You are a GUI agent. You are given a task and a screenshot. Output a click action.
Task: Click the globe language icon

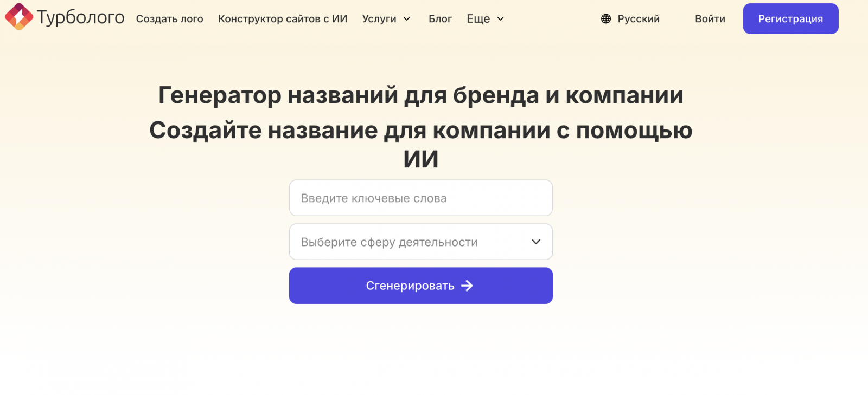coord(606,18)
